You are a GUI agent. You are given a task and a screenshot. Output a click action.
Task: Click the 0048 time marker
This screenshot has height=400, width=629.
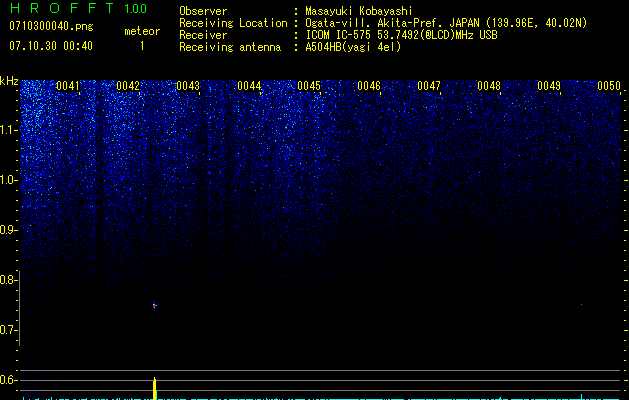tap(489, 86)
